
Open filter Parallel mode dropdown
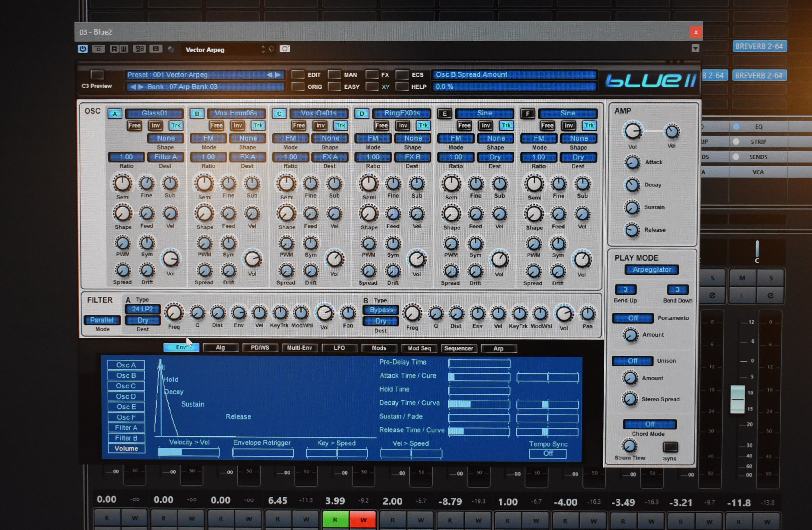click(102, 320)
